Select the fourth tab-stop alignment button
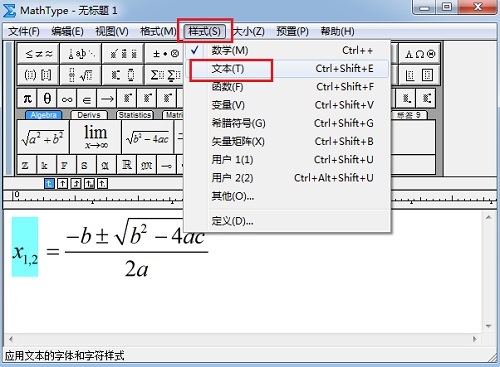The height and width of the screenshot is (367, 500). pos(89,183)
